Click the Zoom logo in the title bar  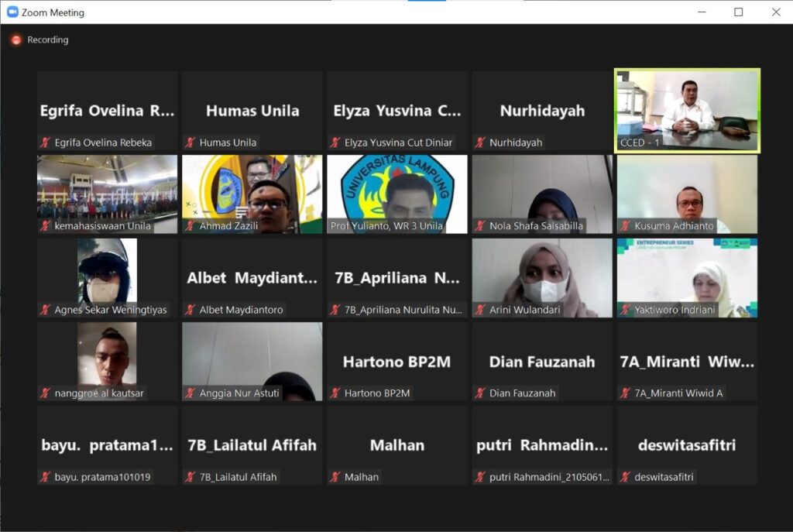(x=12, y=12)
